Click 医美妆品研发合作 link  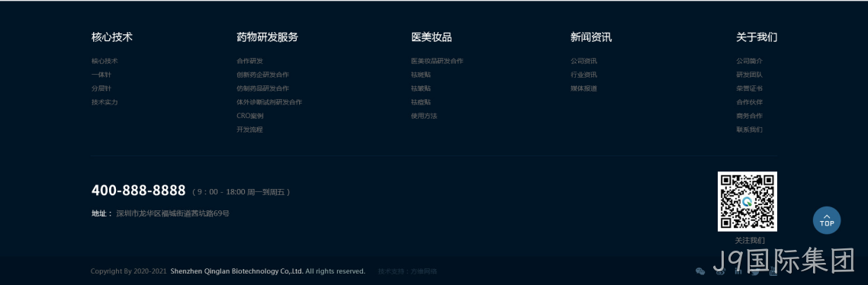point(437,61)
